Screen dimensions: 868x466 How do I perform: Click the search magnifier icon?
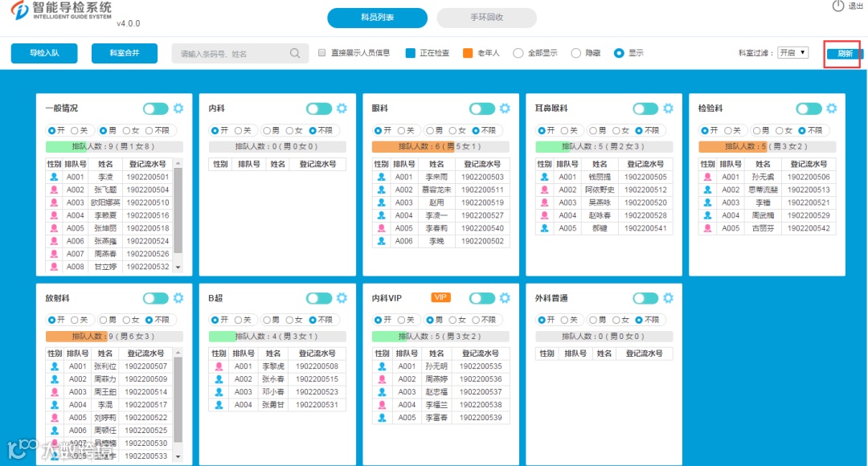click(295, 53)
